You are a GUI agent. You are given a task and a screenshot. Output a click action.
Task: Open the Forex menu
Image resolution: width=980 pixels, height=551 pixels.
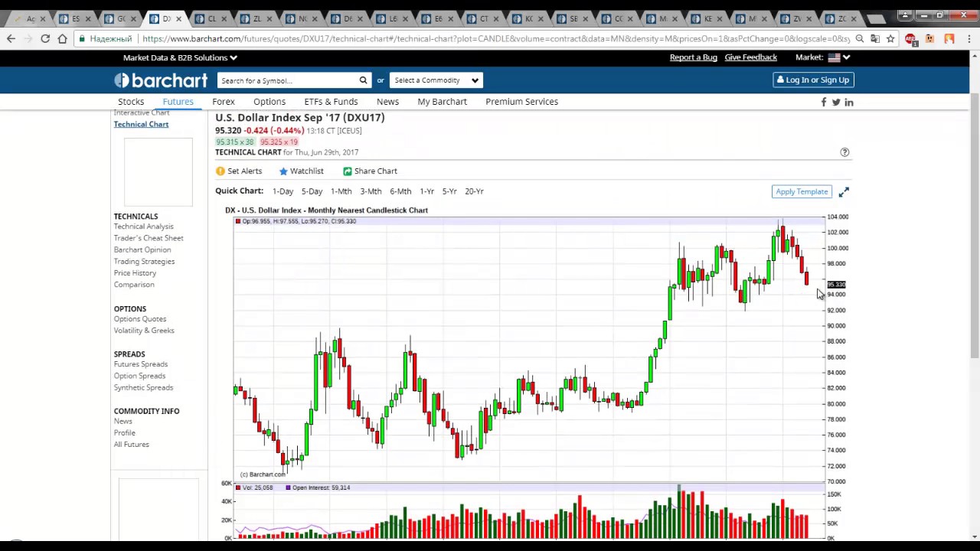(224, 102)
